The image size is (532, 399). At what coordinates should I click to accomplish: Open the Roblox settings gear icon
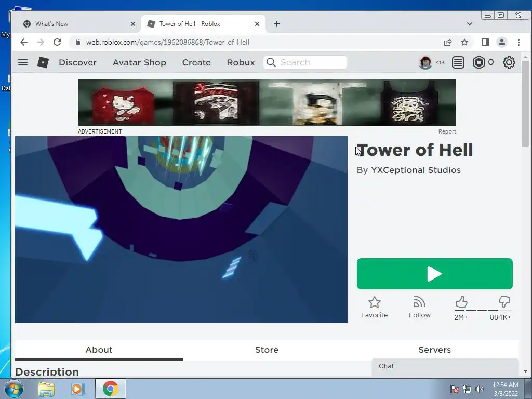(509, 62)
